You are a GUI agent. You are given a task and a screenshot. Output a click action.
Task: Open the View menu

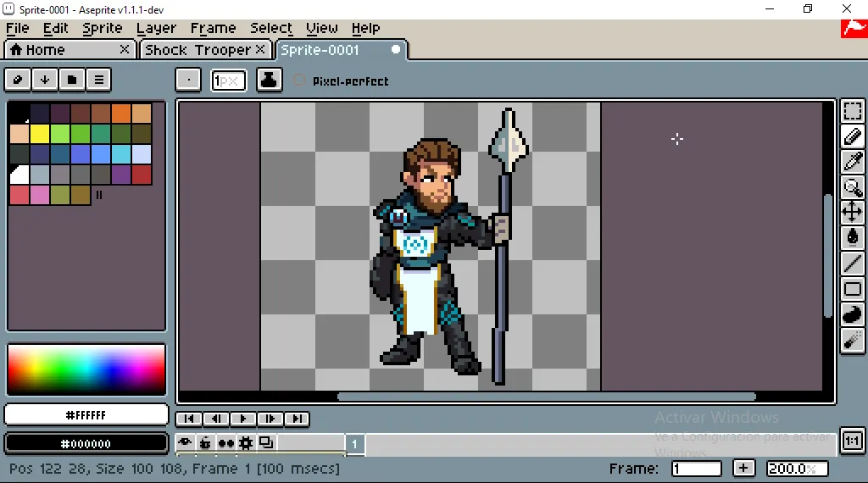point(322,28)
